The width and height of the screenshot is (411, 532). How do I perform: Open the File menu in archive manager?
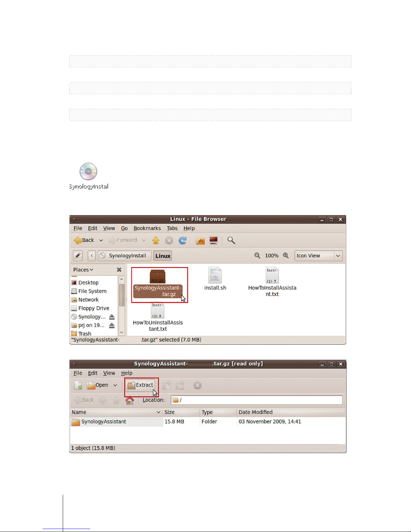point(78,373)
